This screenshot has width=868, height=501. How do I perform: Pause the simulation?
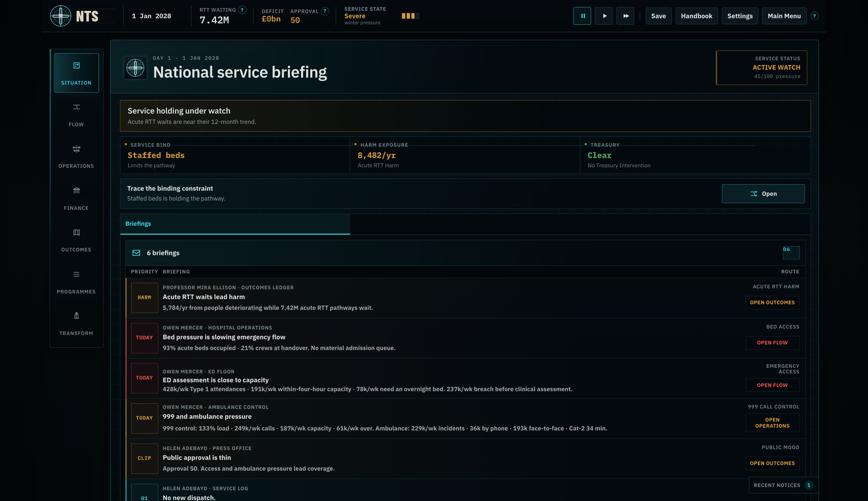[582, 16]
